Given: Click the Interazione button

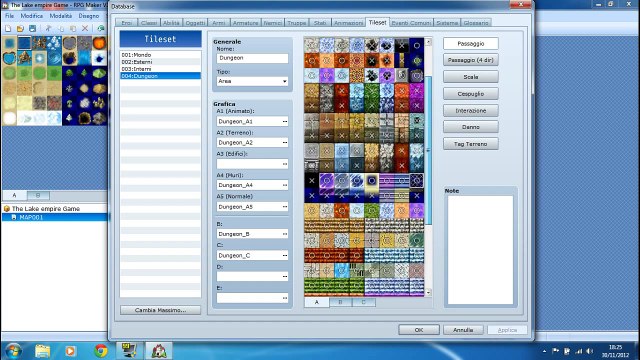Looking at the screenshot, I should [471, 111].
